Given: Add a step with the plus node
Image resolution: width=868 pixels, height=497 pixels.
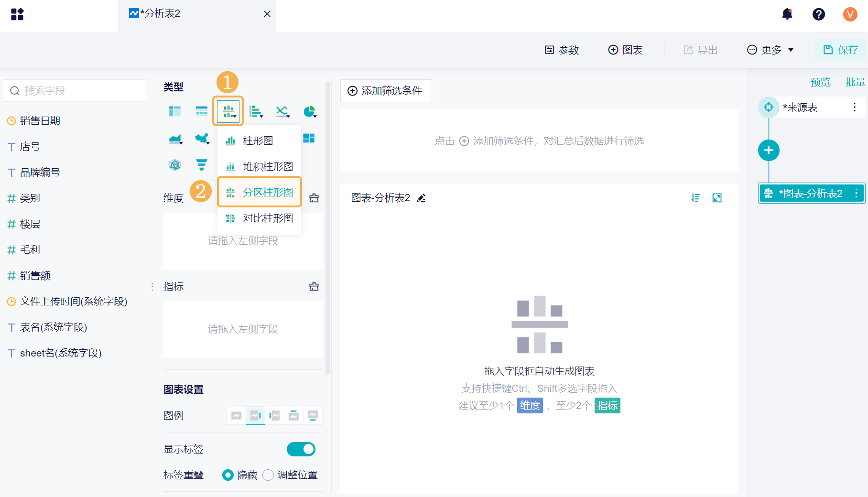Looking at the screenshot, I should 769,151.
